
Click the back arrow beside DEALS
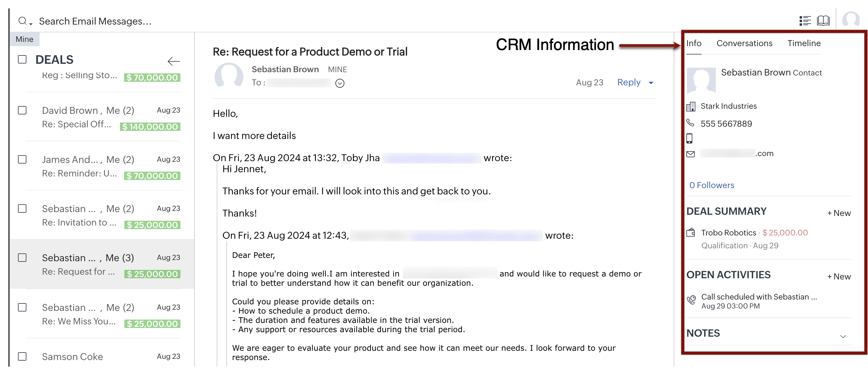click(174, 61)
